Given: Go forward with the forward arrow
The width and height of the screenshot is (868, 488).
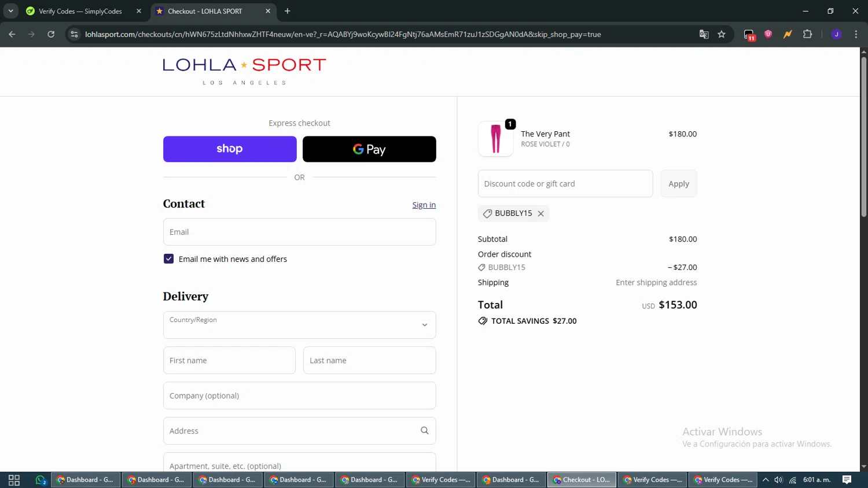Looking at the screenshot, I should click(x=31, y=34).
